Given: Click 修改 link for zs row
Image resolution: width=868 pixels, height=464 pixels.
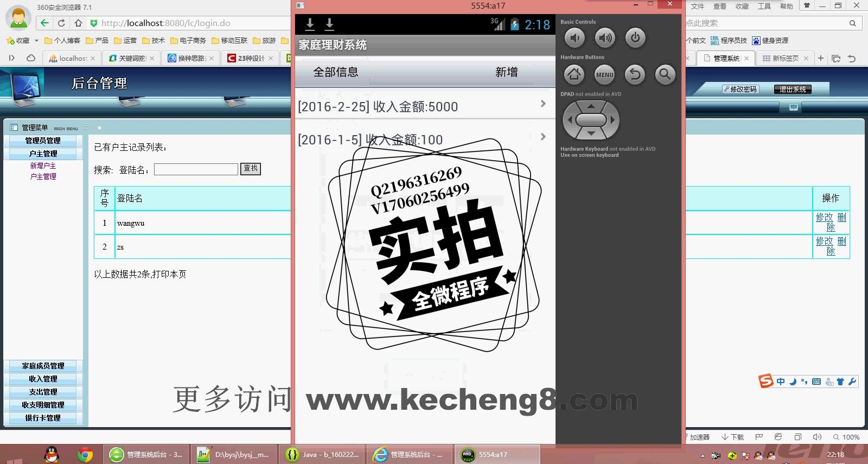Looking at the screenshot, I should tap(824, 241).
